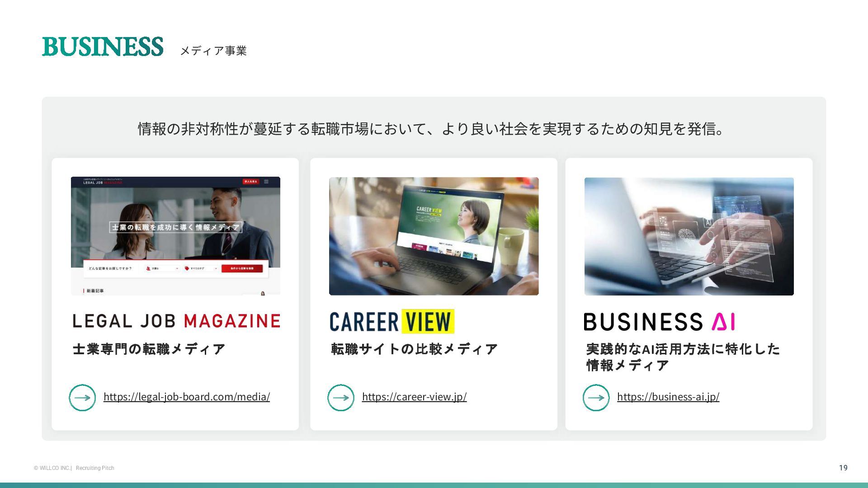This screenshot has height=488, width=868.
Task: Click the WILLCO INC. Recruiting Pitch footer
Action: pyautogui.click(x=74, y=468)
